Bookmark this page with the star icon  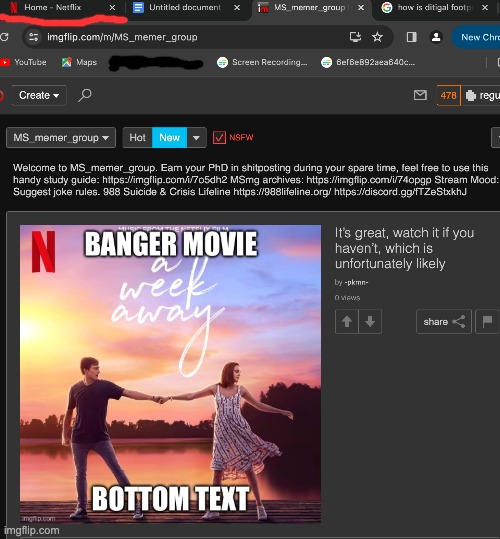point(377,37)
